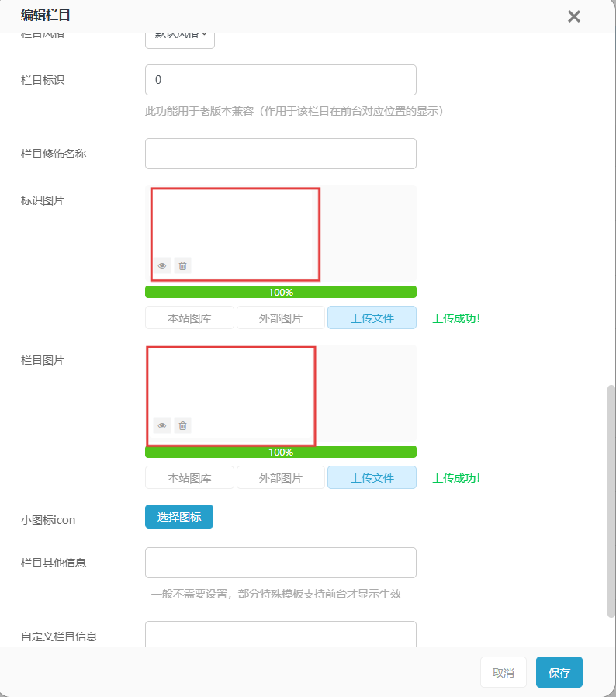
Task: Delete the 标识图片 image with trash icon
Action: tap(182, 265)
